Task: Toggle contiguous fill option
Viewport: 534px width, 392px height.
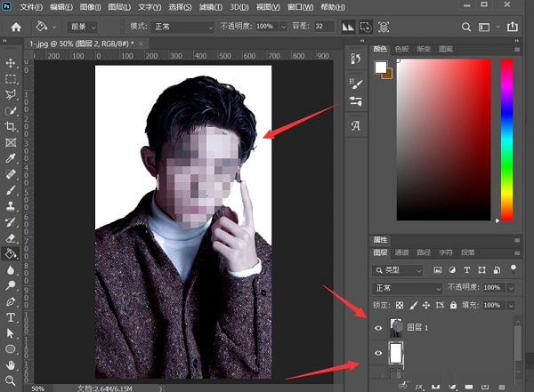Action: 366,27
